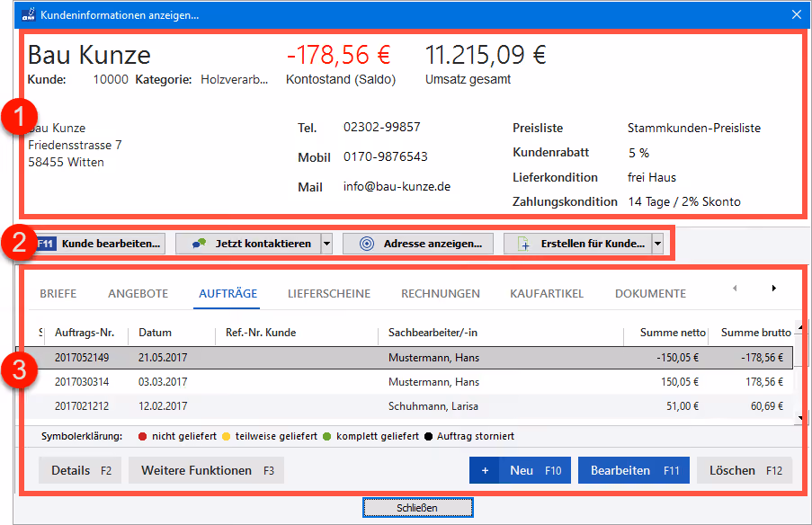Open the DOKUMENTE tab
The image size is (812, 525).
point(650,294)
